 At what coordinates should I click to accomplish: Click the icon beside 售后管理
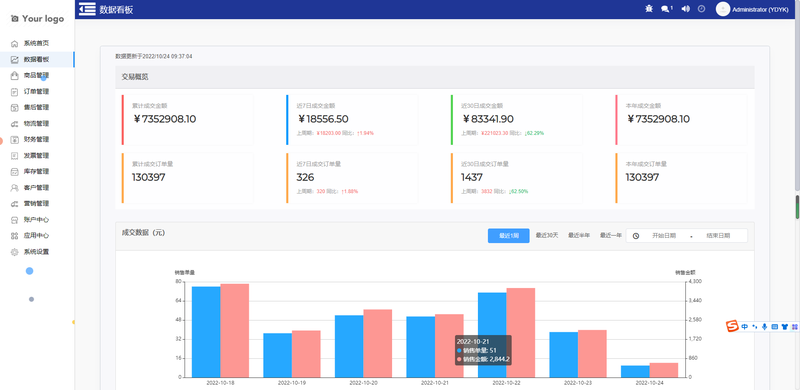(x=15, y=108)
